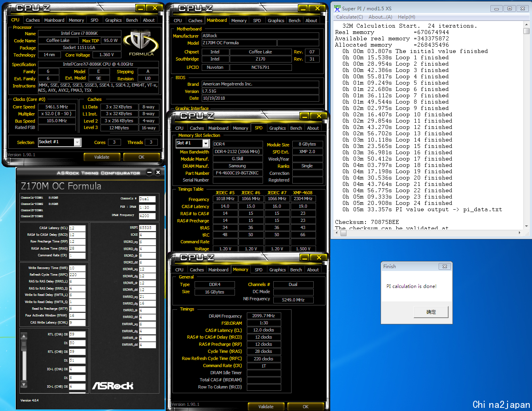Image resolution: width=532 pixels, height=411 pixels.
Task: Click the ASRock logo in Timing Configurator
Action: tap(113, 386)
